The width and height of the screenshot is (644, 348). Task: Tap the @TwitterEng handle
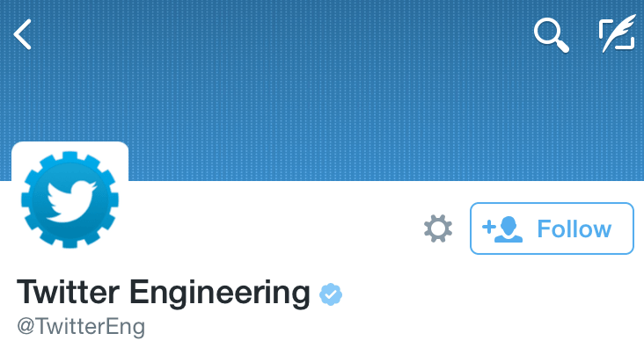click(x=81, y=327)
